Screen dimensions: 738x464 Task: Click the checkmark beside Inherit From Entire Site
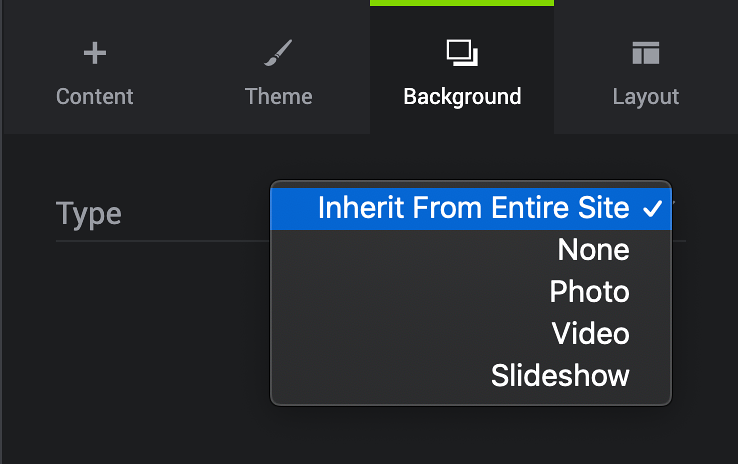coord(652,209)
